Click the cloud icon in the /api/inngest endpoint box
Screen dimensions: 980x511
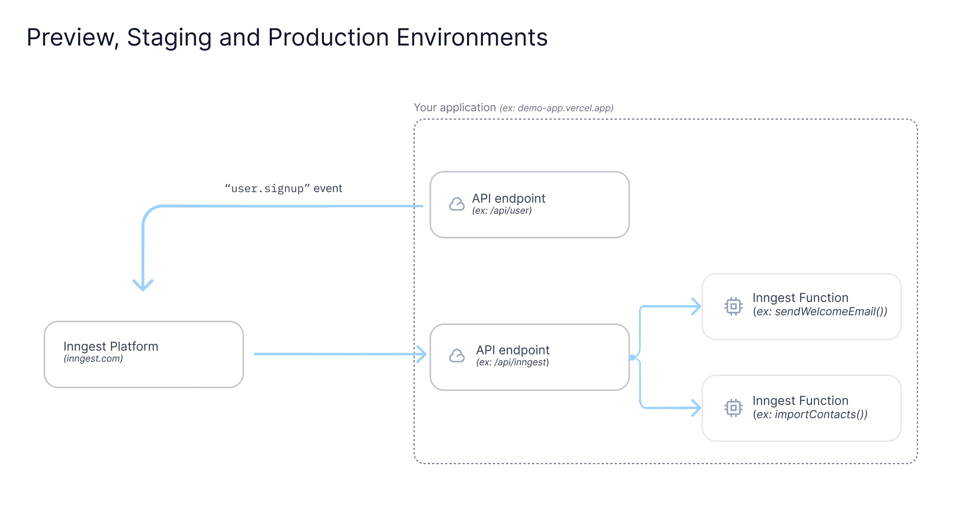click(x=457, y=356)
